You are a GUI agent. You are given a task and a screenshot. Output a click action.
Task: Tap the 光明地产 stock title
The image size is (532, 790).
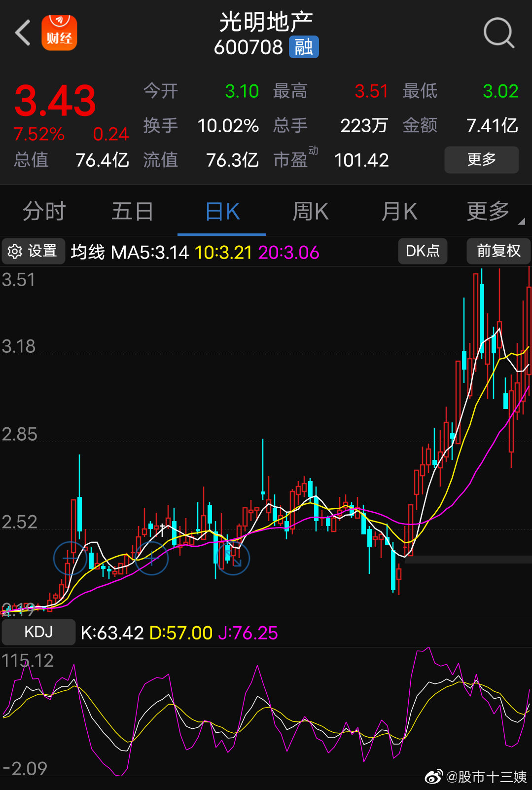coord(266,22)
